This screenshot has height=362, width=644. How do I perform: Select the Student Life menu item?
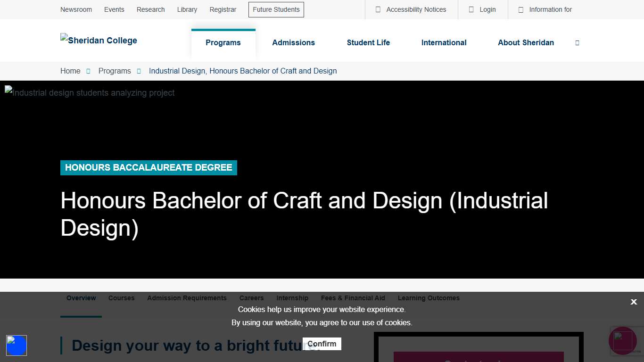pos(368,42)
